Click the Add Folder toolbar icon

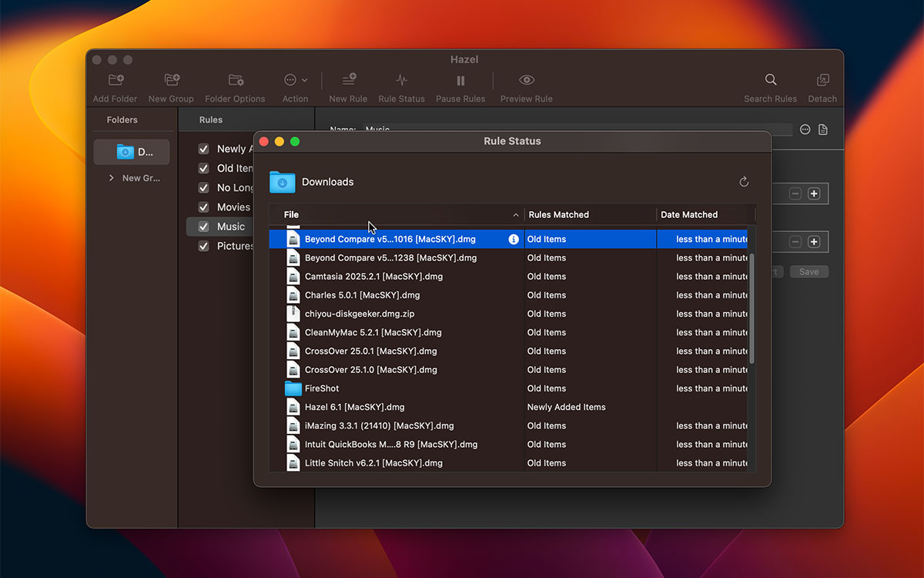point(115,80)
